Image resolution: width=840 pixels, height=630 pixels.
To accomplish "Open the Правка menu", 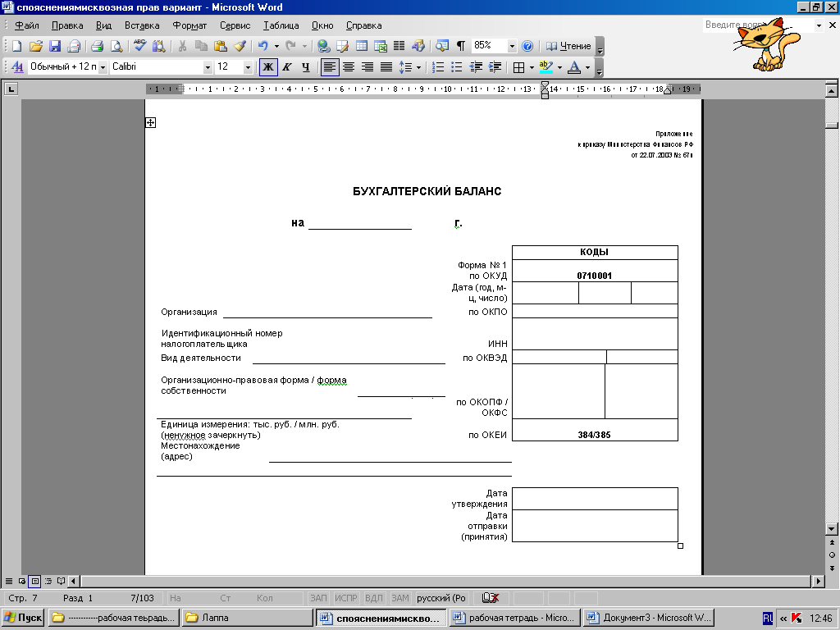I will (67, 25).
